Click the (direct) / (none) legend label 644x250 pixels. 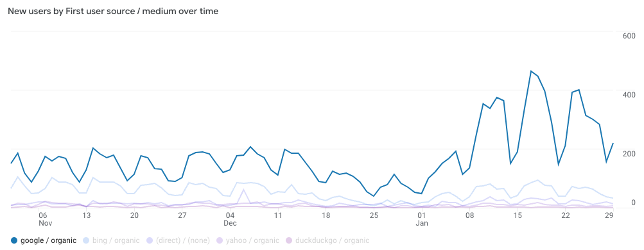[x=183, y=240]
